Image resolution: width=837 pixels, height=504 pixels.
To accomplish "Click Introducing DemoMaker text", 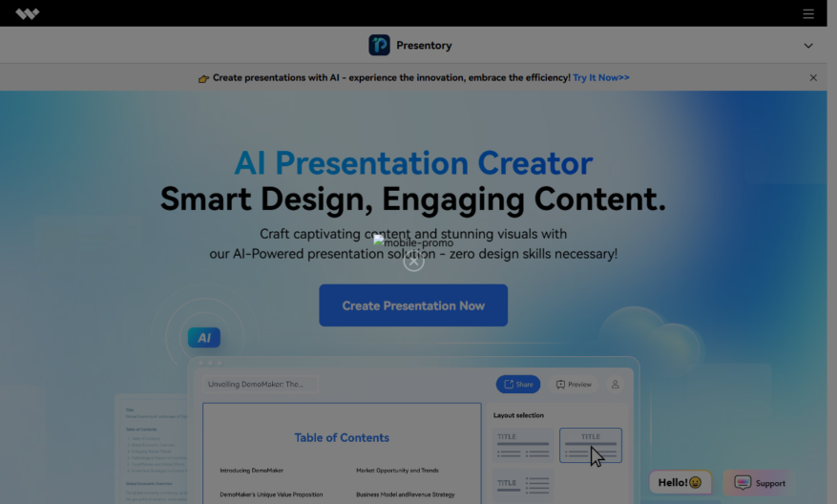I will (251, 471).
